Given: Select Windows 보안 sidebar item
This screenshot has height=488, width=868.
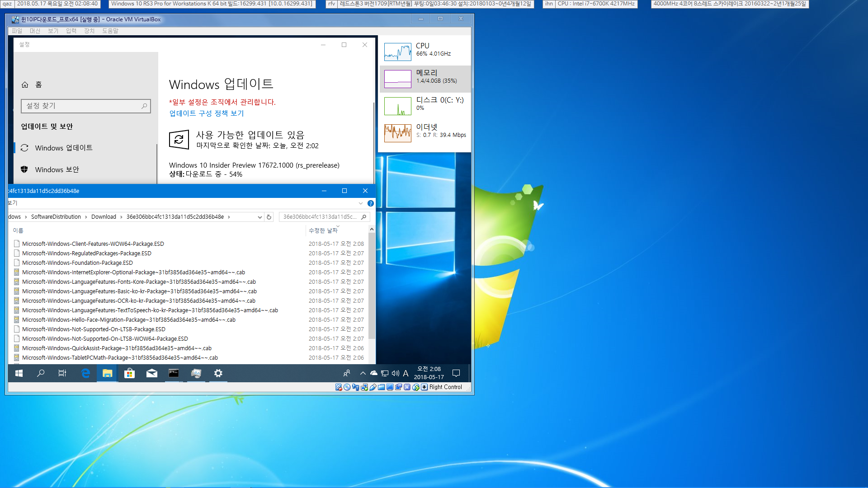Looking at the screenshot, I should (86, 169).
